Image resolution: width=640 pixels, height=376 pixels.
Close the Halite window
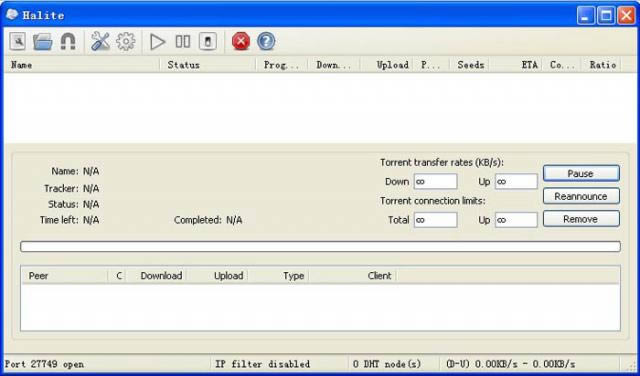coord(626,16)
